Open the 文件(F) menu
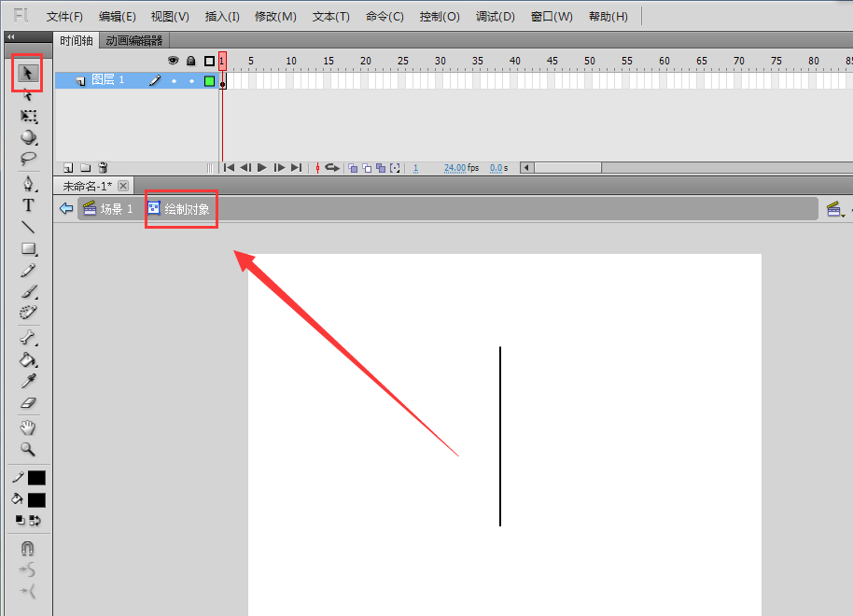This screenshot has width=853, height=616. (64, 16)
